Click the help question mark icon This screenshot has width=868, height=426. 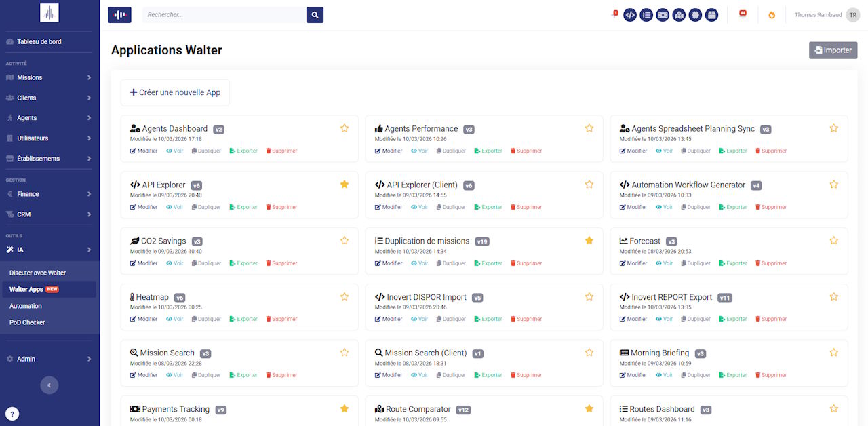12,414
